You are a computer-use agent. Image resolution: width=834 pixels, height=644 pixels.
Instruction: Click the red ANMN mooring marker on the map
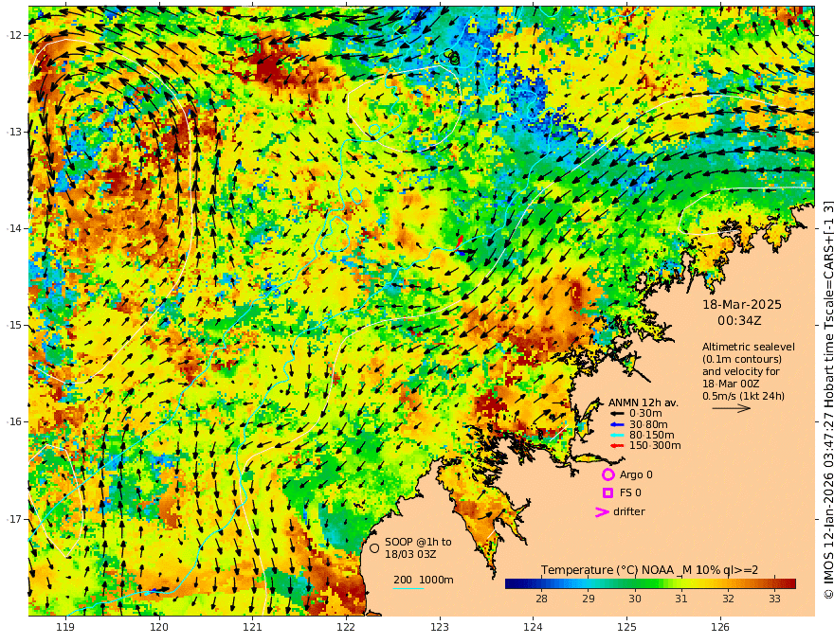[x=460, y=241]
